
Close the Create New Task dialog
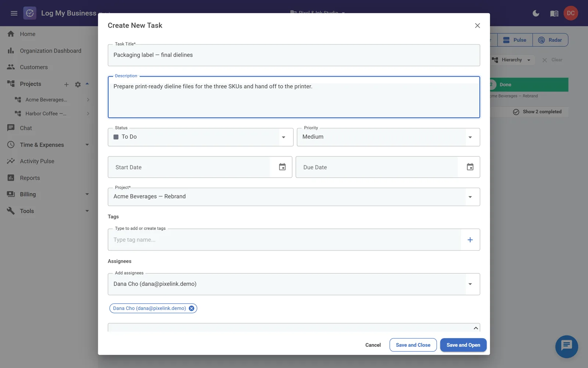(x=477, y=25)
